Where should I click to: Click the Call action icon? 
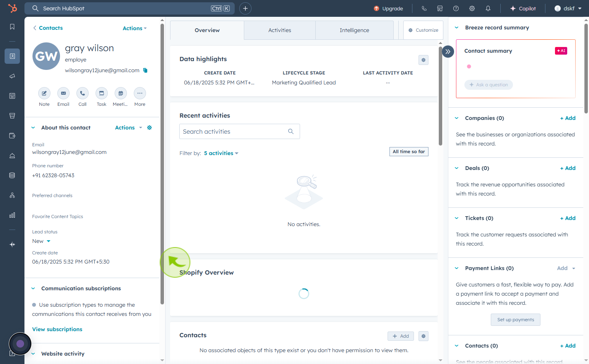pyautogui.click(x=83, y=93)
